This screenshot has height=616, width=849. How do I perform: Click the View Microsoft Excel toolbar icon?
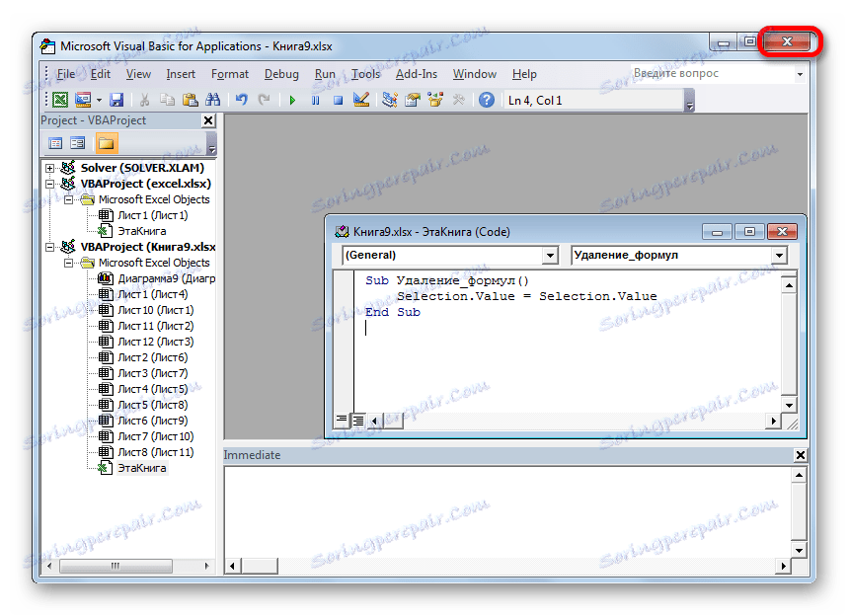[x=60, y=100]
